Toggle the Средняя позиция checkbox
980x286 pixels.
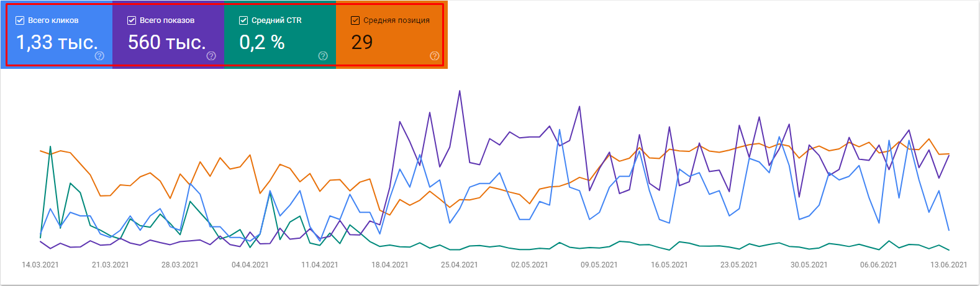click(x=355, y=20)
